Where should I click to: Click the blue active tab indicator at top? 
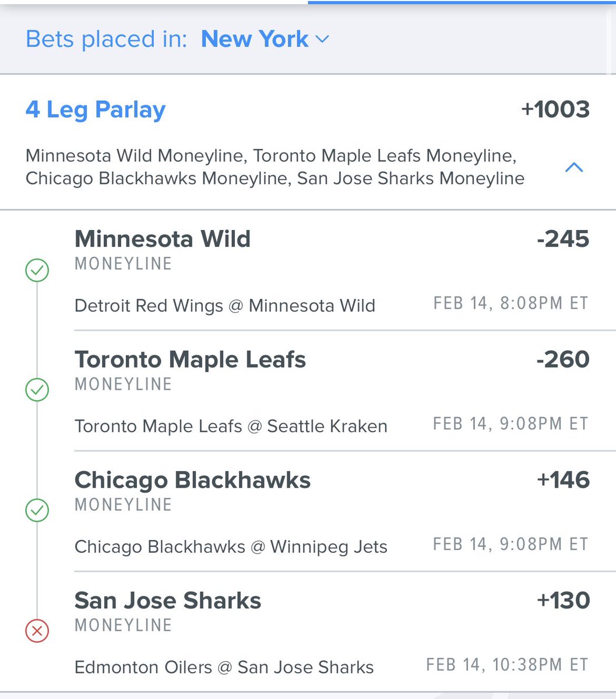pyautogui.click(x=462, y=2)
